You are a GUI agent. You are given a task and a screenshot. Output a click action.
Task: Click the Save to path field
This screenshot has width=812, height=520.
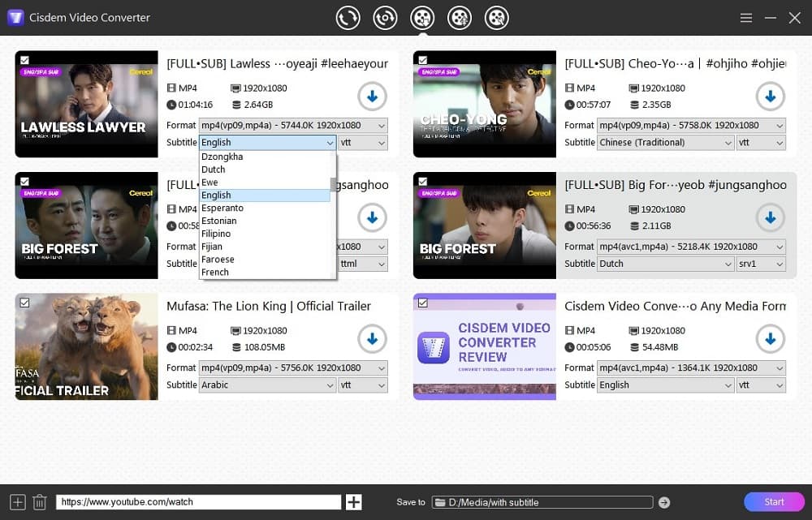(542, 502)
